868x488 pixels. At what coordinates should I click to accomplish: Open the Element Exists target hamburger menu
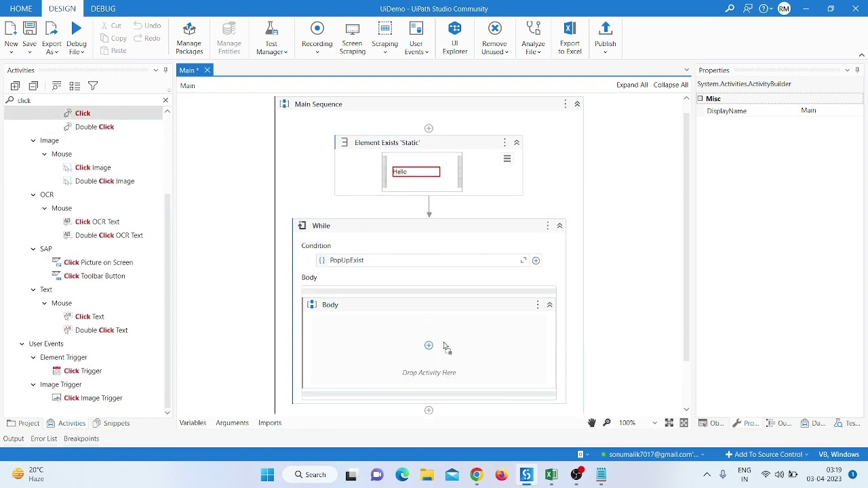507,159
